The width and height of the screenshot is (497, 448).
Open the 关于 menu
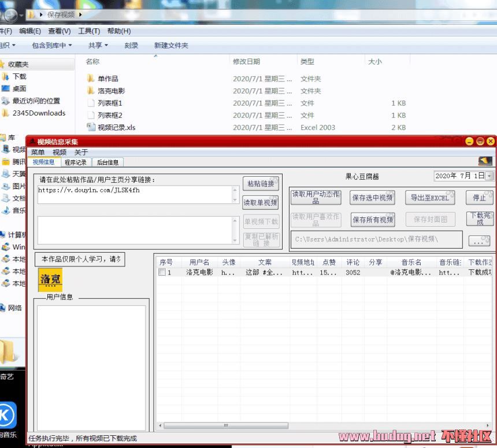(x=81, y=152)
